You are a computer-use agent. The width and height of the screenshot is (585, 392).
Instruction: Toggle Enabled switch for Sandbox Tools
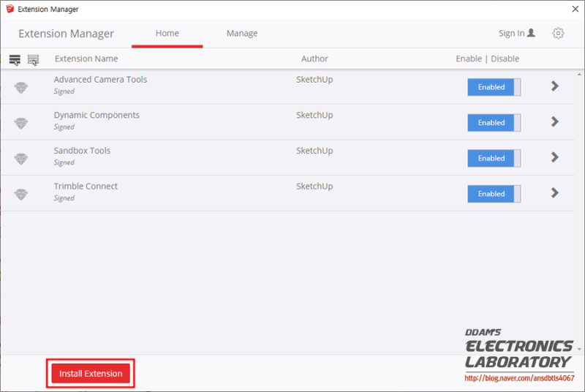pyautogui.click(x=494, y=158)
